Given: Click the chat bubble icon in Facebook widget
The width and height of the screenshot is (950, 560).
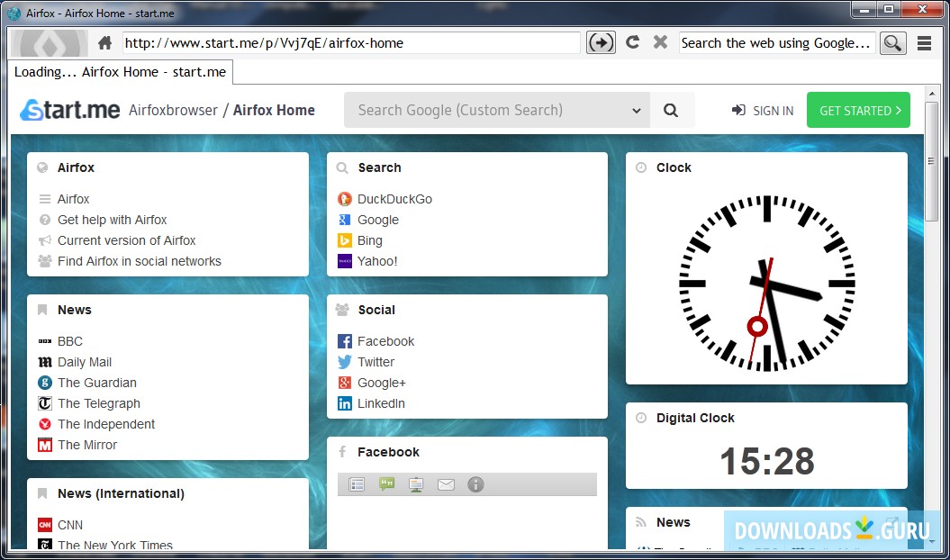Looking at the screenshot, I should 386,484.
